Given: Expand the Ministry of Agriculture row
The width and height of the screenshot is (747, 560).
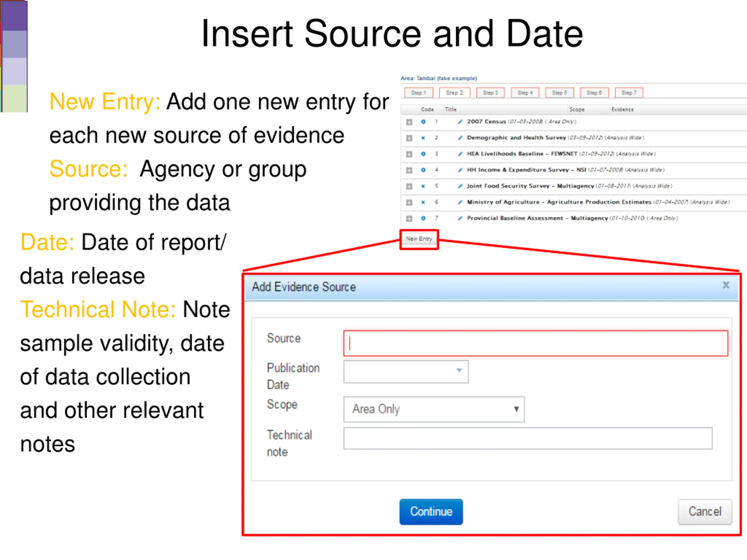Looking at the screenshot, I should (x=409, y=202).
